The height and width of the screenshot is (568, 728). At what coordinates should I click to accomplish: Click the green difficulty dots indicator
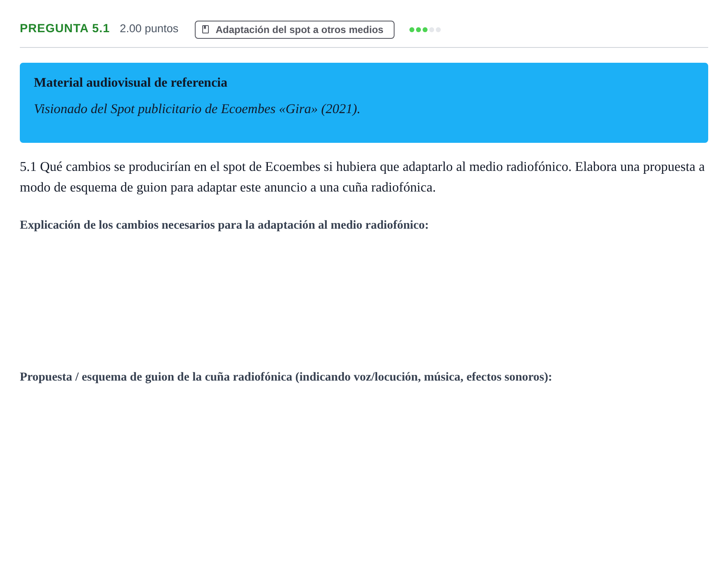point(425,30)
